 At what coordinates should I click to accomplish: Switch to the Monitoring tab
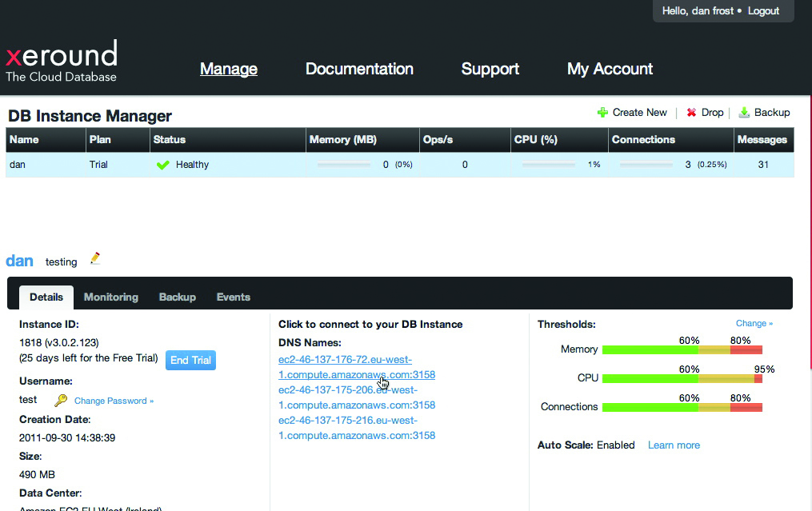[x=111, y=297]
